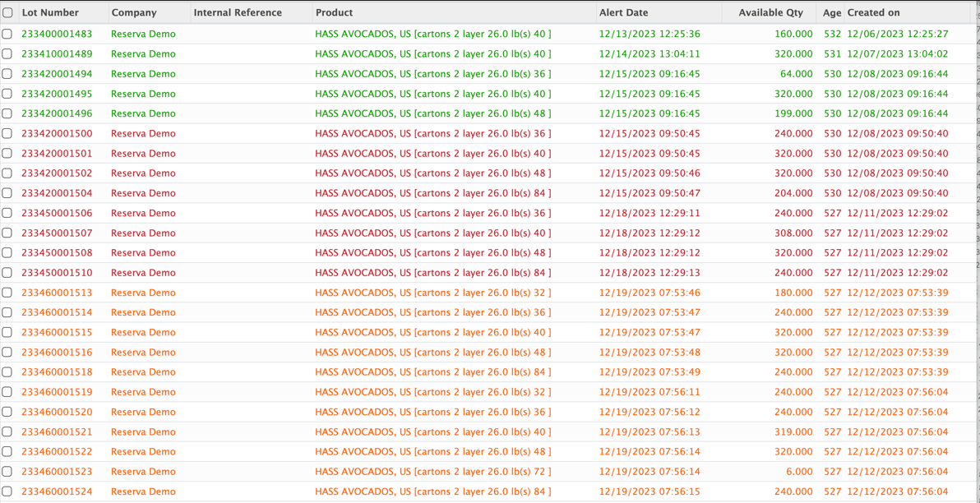Check the box for lot 233410001489
980x503 pixels.
tap(7, 54)
